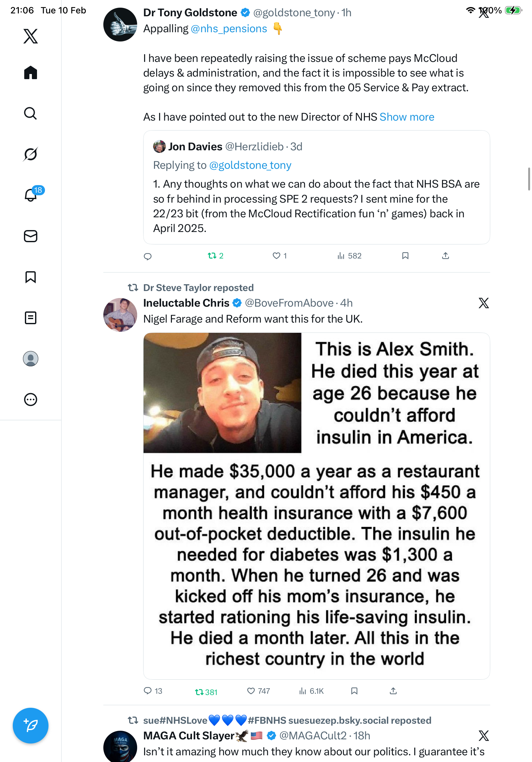Open the @nhs_pensions mention link
Screen dimensions: 532x762
pyautogui.click(x=229, y=29)
